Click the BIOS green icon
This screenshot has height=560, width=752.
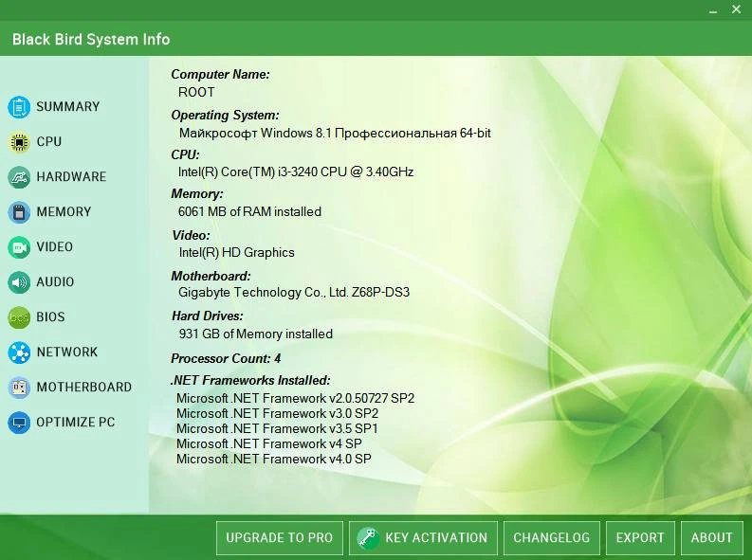[19, 317]
